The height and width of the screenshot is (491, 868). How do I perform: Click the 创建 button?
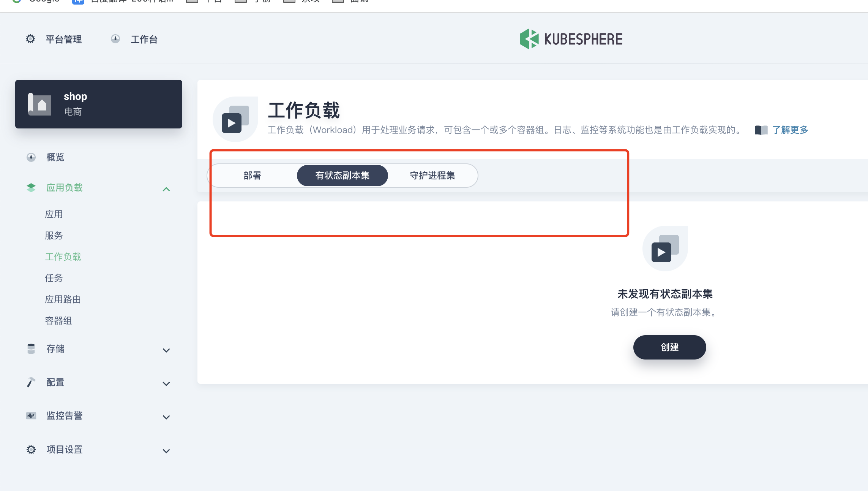(669, 347)
